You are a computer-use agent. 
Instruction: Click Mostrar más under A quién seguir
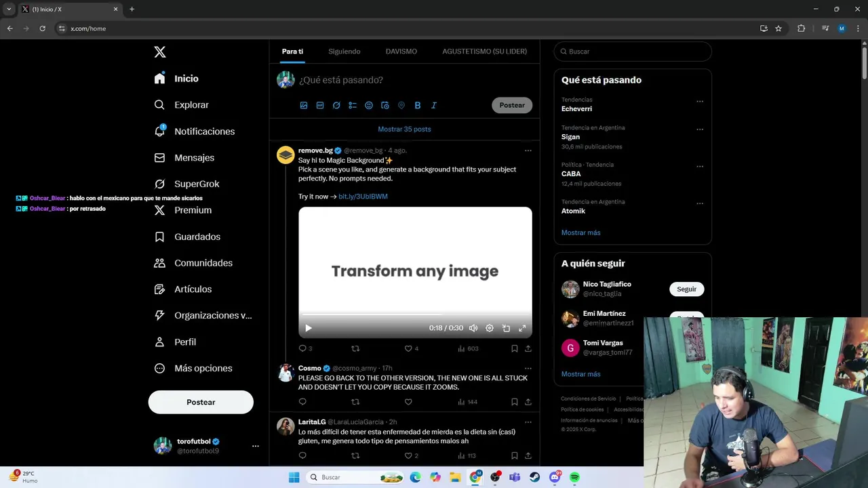[580, 374]
